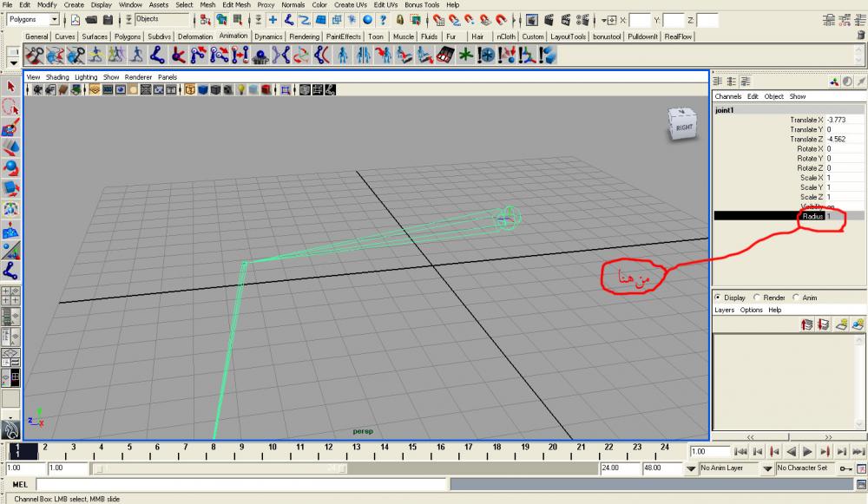
Task: Open the viewport Shading menu
Action: [x=57, y=77]
